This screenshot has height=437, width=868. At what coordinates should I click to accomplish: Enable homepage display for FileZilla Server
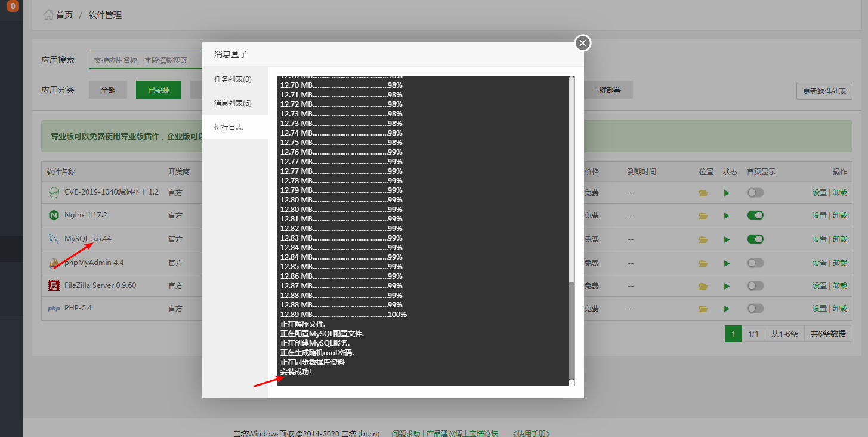pos(755,285)
